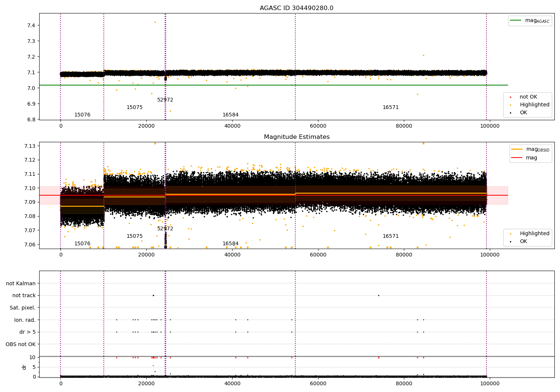Click the 40000 x-tick of the top panel
The width and height of the screenshot is (560, 392).
pos(232,126)
